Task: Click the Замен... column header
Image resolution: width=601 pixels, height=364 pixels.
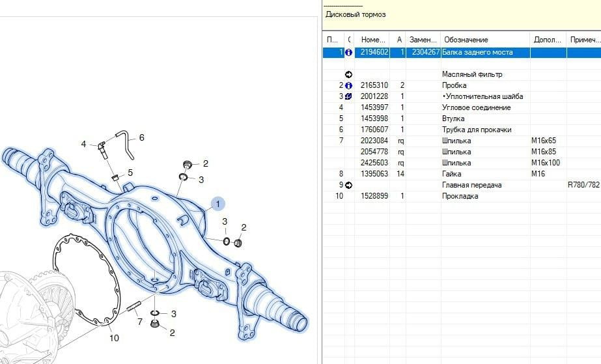Action: (x=423, y=40)
